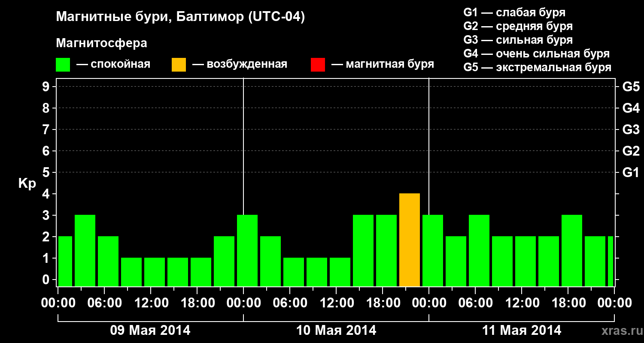Click the 'Магнитосфера' heading
The height and width of the screenshot is (343, 644).
101,43
